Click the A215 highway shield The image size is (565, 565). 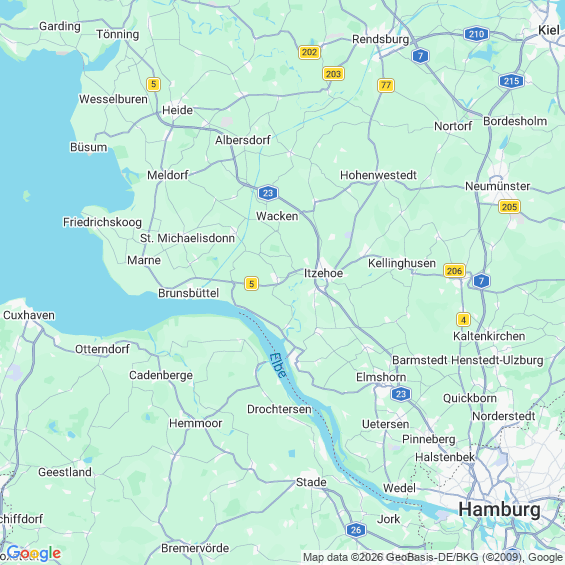[511, 81]
